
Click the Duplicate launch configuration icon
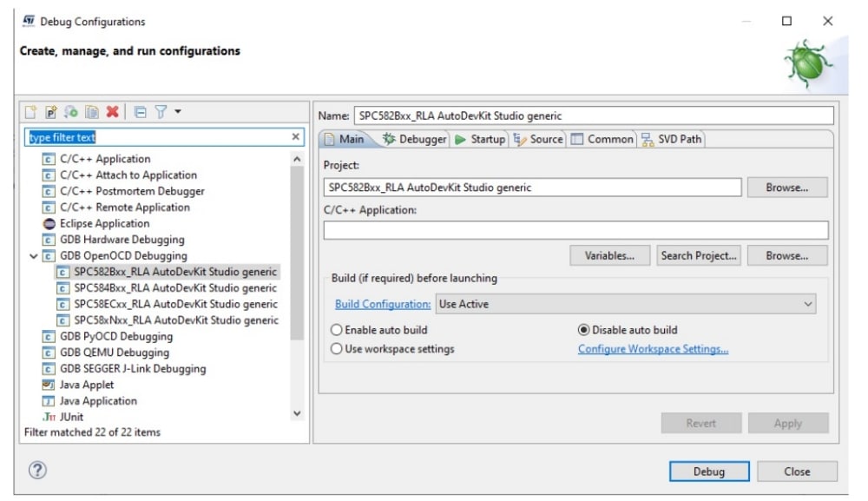tap(91, 112)
